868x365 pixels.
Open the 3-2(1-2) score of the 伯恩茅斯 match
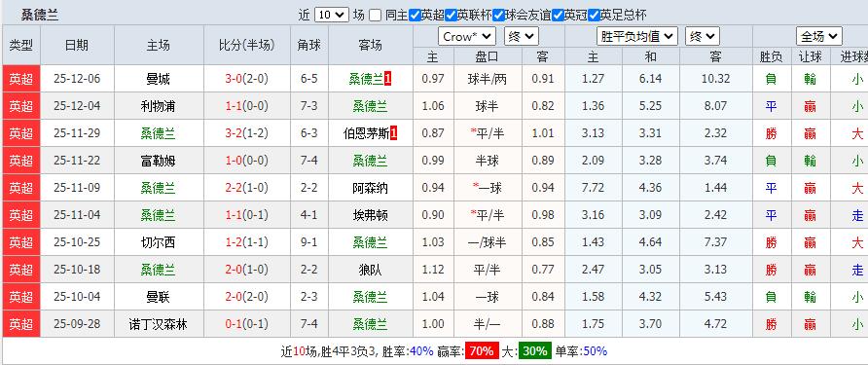point(246,133)
